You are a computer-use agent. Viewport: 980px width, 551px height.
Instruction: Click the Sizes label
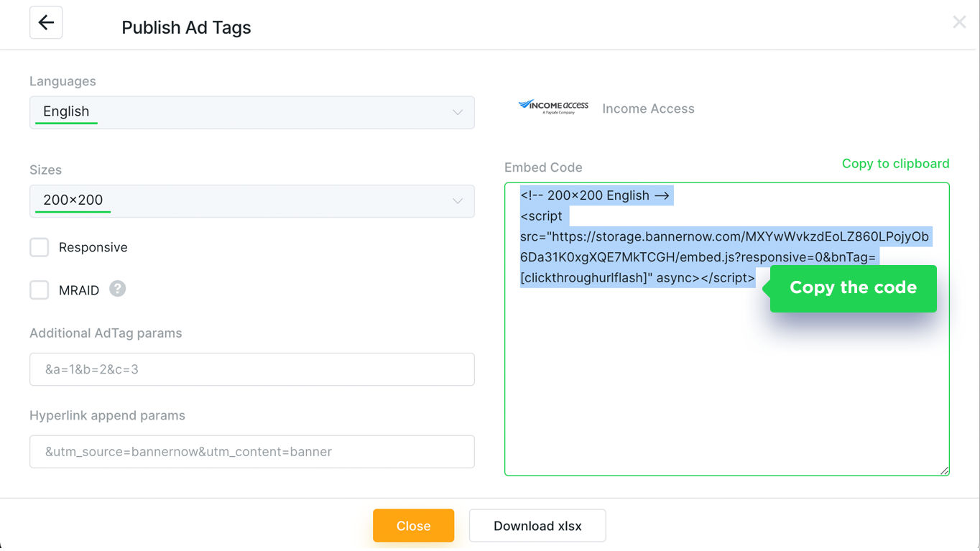[x=45, y=170]
